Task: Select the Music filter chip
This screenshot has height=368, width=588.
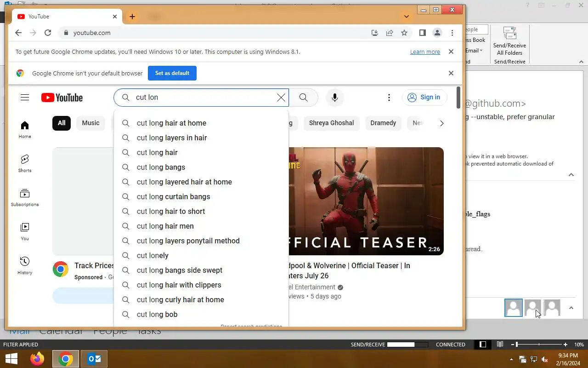Action: coord(90,123)
